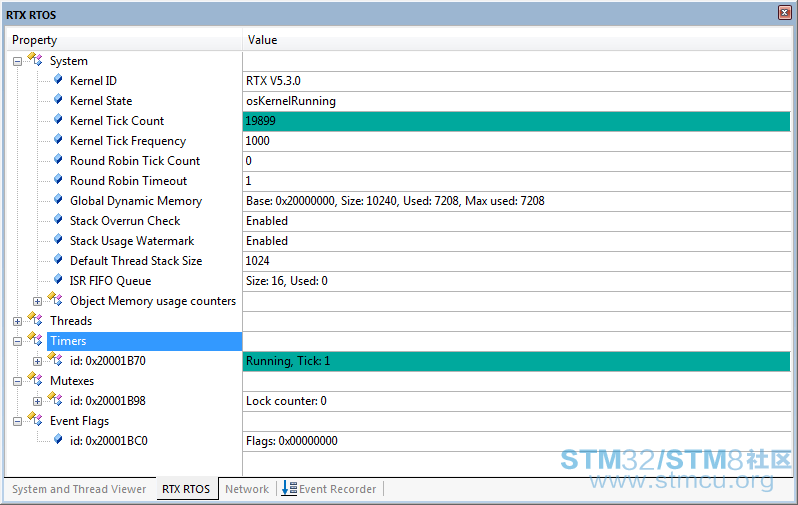Click the 'Running, Tick: 1' value
The width and height of the screenshot is (798, 505).
[x=288, y=361]
